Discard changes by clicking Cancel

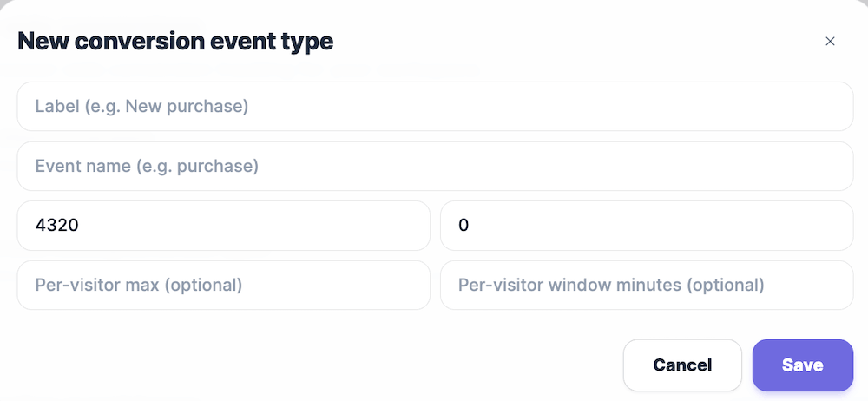pyautogui.click(x=682, y=365)
